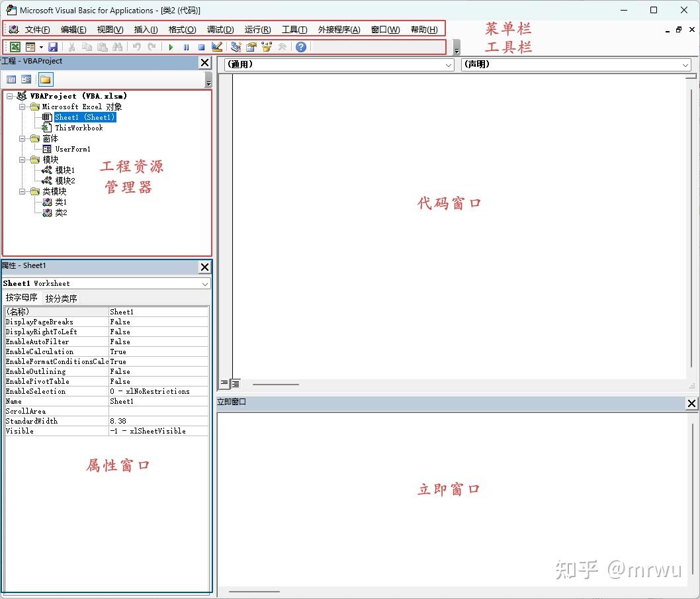Click View Code in the Project Explorer toolbar
This screenshot has height=599, width=700.
pos(11,79)
